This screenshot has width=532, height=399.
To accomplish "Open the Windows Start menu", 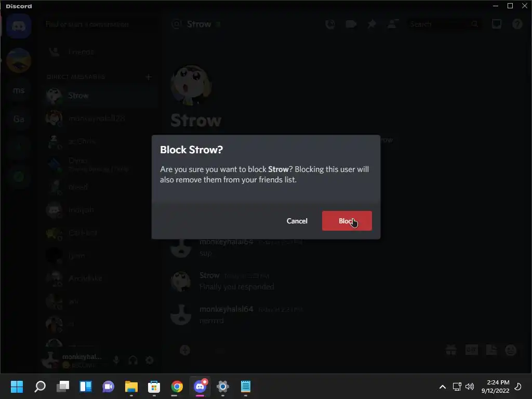I will 17,387.
